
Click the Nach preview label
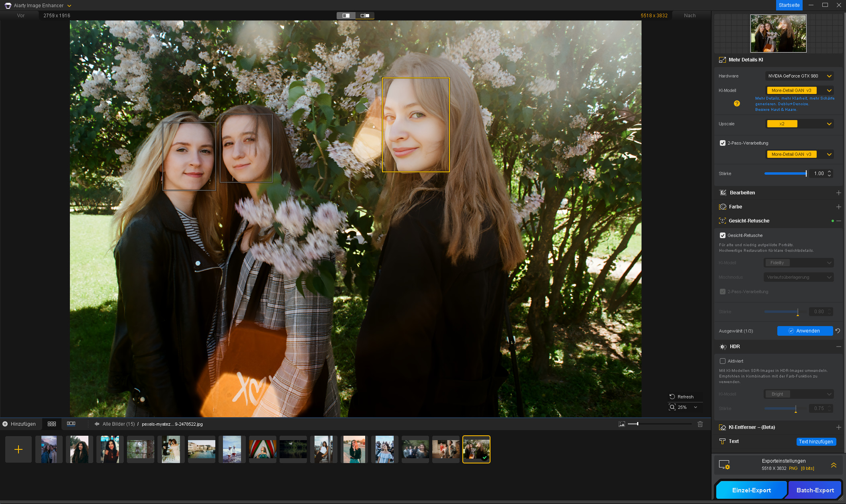pos(690,16)
